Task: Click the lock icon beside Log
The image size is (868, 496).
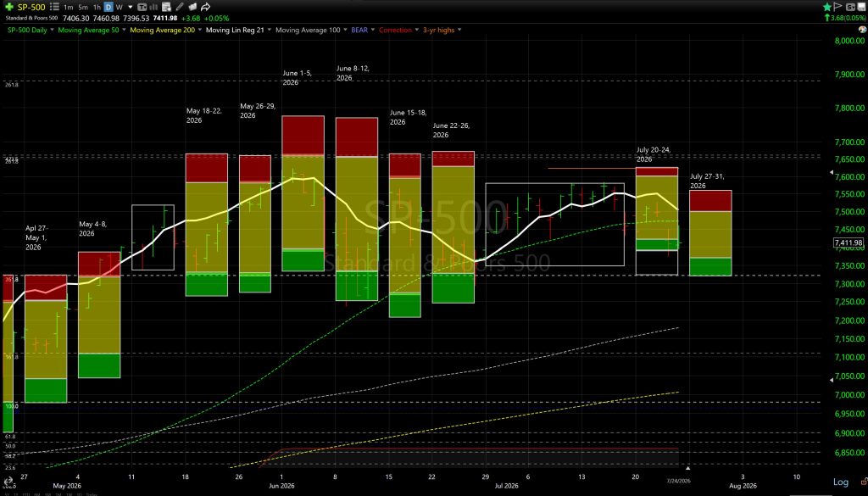Action: click(864, 482)
